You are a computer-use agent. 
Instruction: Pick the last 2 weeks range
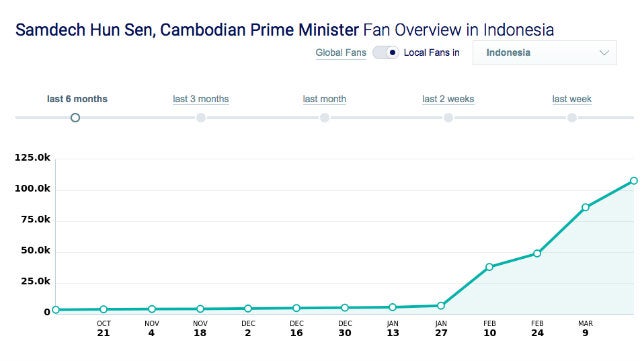(448, 99)
